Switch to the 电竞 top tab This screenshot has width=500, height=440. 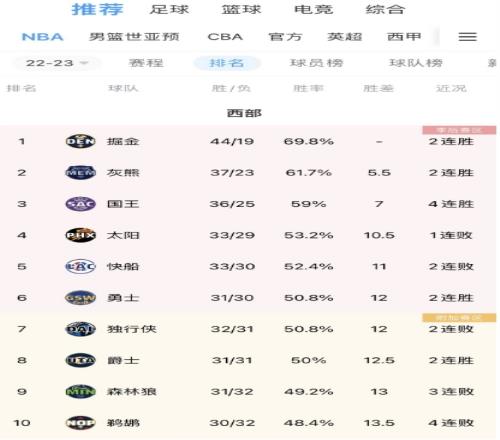point(313,9)
